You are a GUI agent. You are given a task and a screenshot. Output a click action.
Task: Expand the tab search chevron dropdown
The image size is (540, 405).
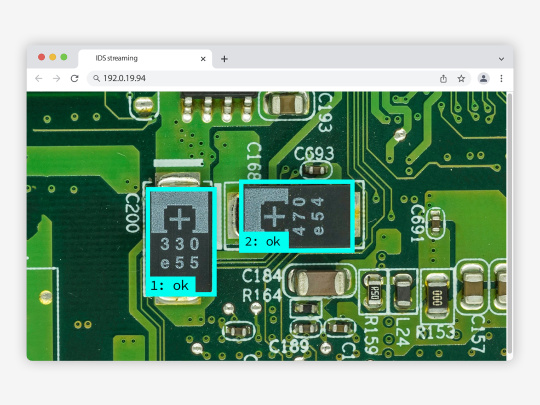coord(501,59)
